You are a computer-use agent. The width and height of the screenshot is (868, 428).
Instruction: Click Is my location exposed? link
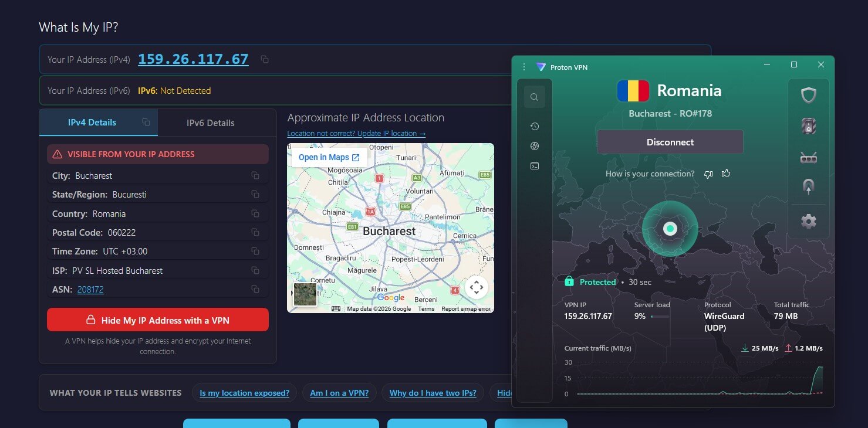pyautogui.click(x=244, y=393)
